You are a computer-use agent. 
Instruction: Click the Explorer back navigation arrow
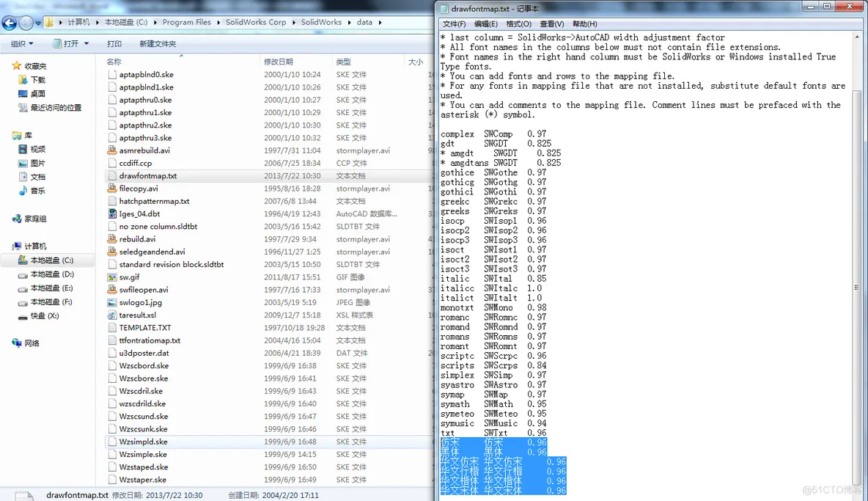[10, 23]
